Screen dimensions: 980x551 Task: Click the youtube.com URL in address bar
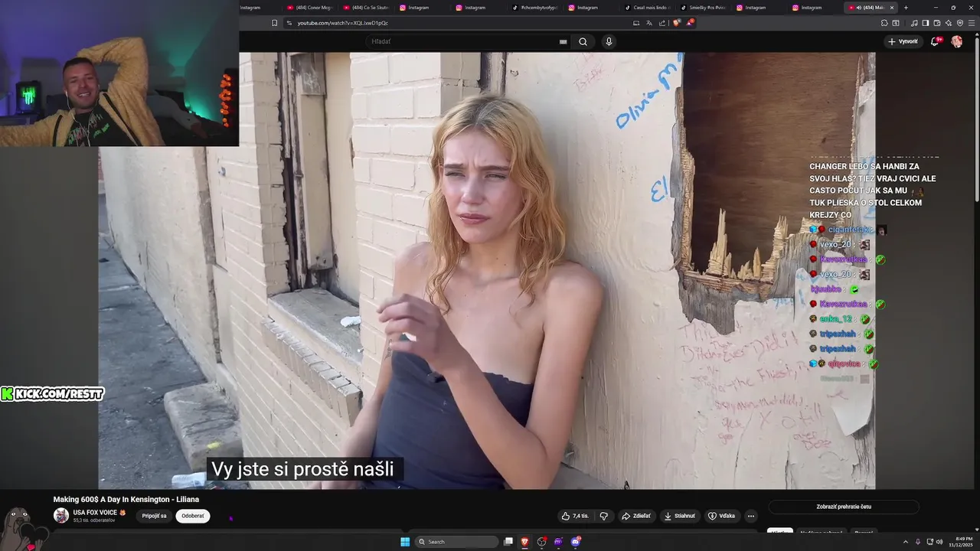[x=342, y=23]
